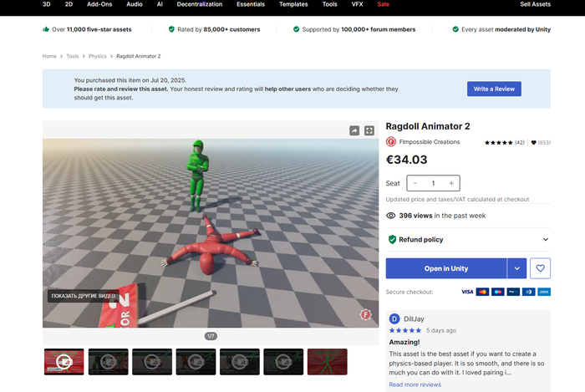Click the DillJay reviewer avatar
The height and width of the screenshot is (392, 585).
pyautogui.click(x=394, y=318)
